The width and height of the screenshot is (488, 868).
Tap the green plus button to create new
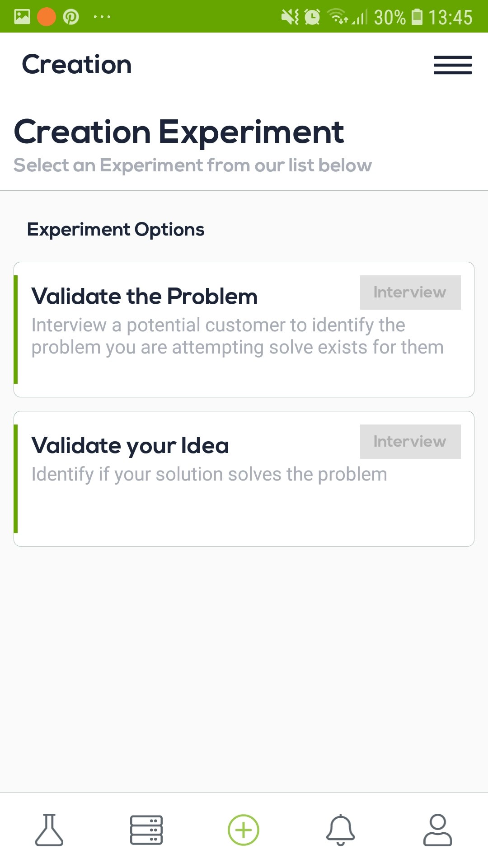(244, 830)
